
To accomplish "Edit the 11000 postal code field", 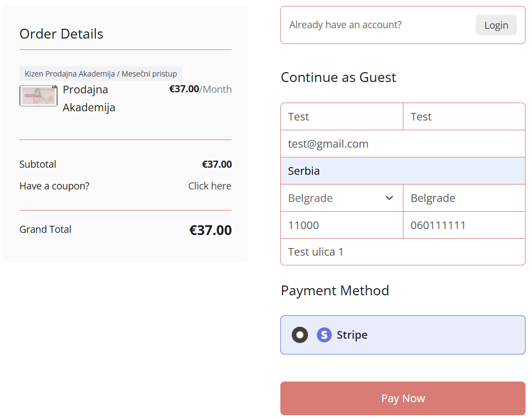I will click(x=342, y=225).
